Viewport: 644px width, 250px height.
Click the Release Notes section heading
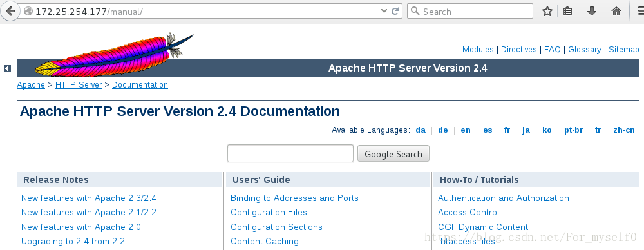pos(56,180)
